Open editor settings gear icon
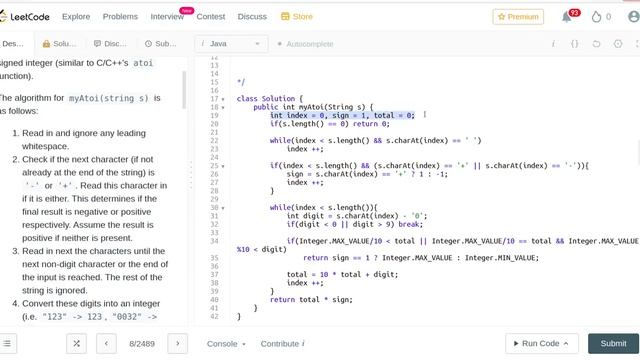 click(x=618, y=44)
